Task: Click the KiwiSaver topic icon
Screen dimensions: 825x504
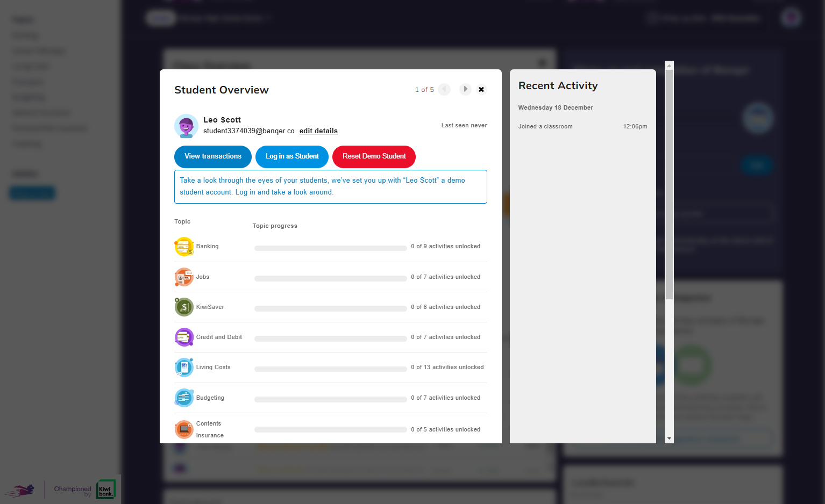Action: point(184,307)
